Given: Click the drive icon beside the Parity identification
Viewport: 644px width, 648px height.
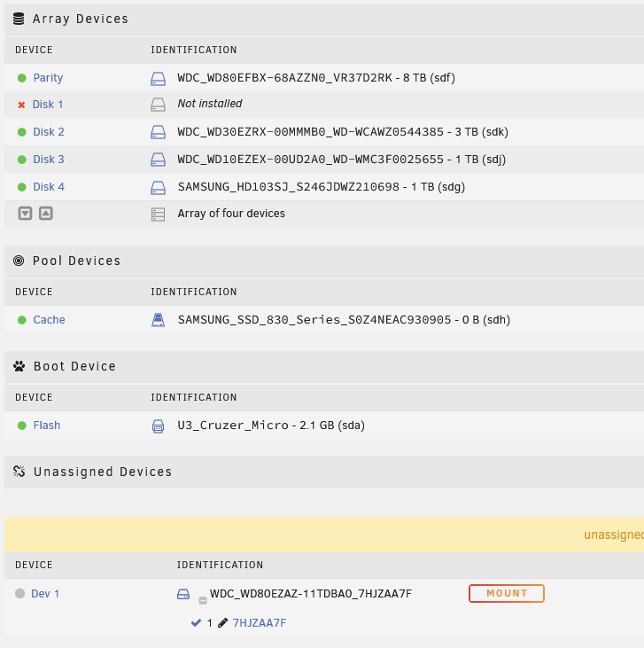Looking at the screenshot, I should [x=158, y=79].
